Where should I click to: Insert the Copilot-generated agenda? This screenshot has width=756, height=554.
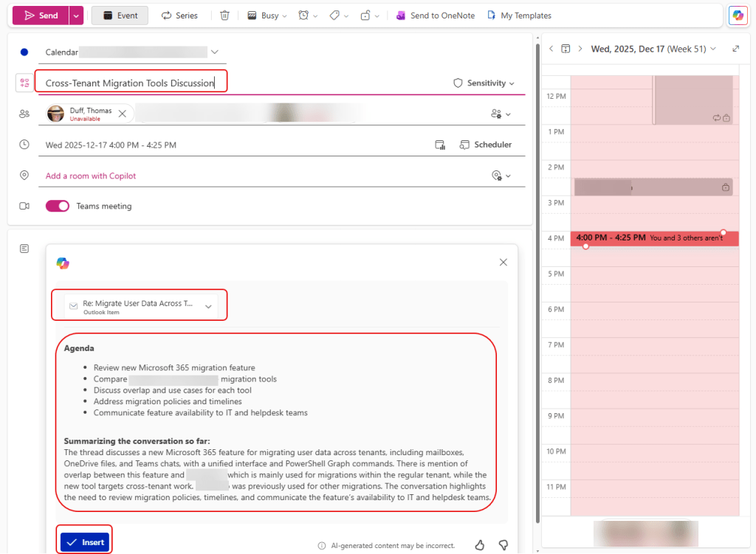pyautogui.click(x=85, y=542)
